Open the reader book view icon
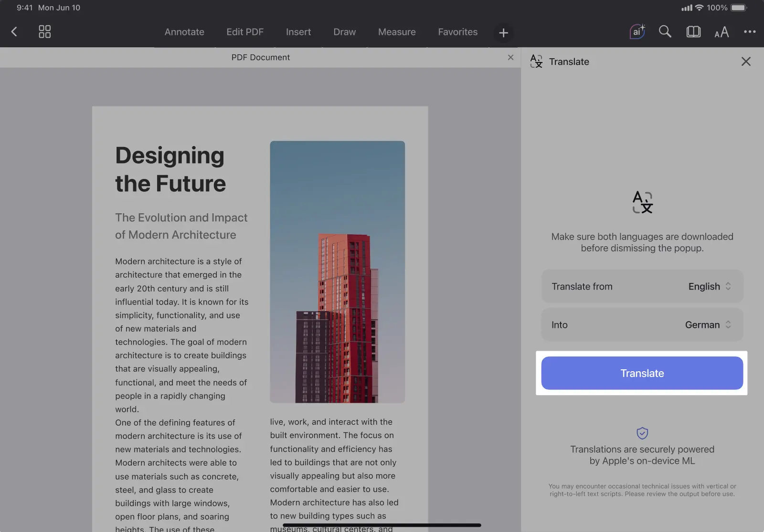 [693, 32]
